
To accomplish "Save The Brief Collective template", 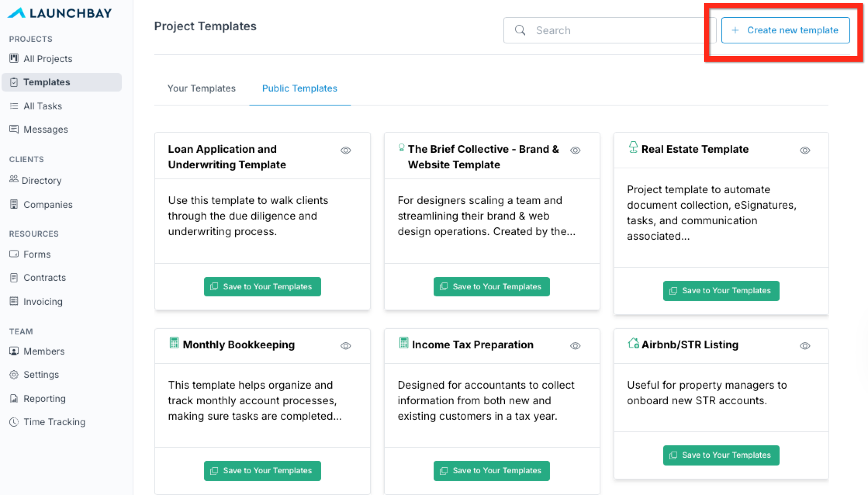I will pyautogui.click(x=491, y=287).
